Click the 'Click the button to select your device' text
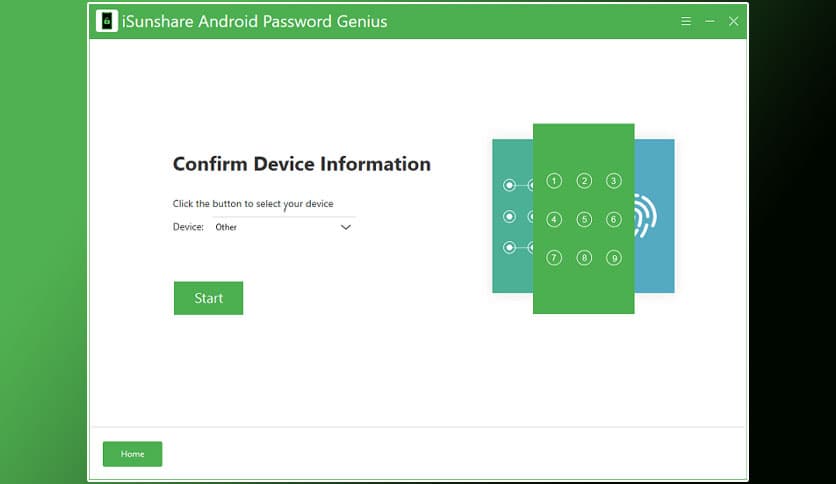 (x=253, y=204)
